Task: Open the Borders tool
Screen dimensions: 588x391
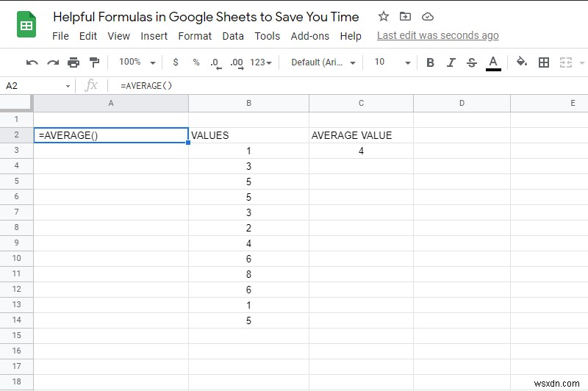Action: coord(544,62)
